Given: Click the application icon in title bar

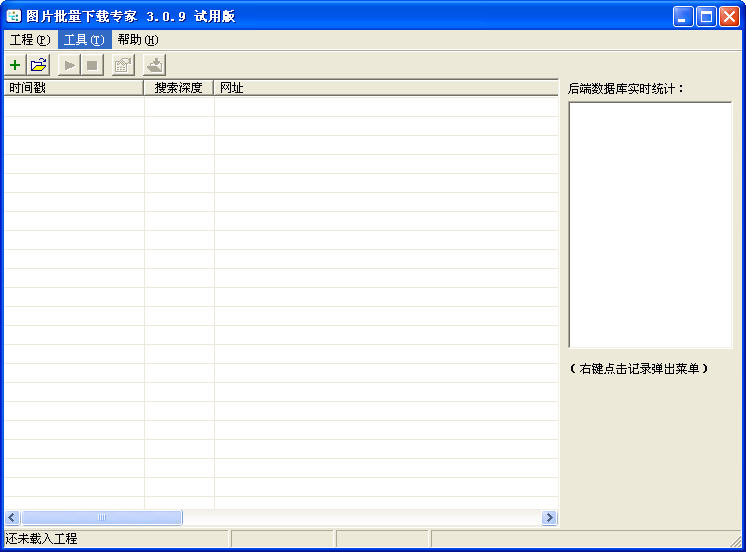Looking at the screenshot, I should pos(13,16).
